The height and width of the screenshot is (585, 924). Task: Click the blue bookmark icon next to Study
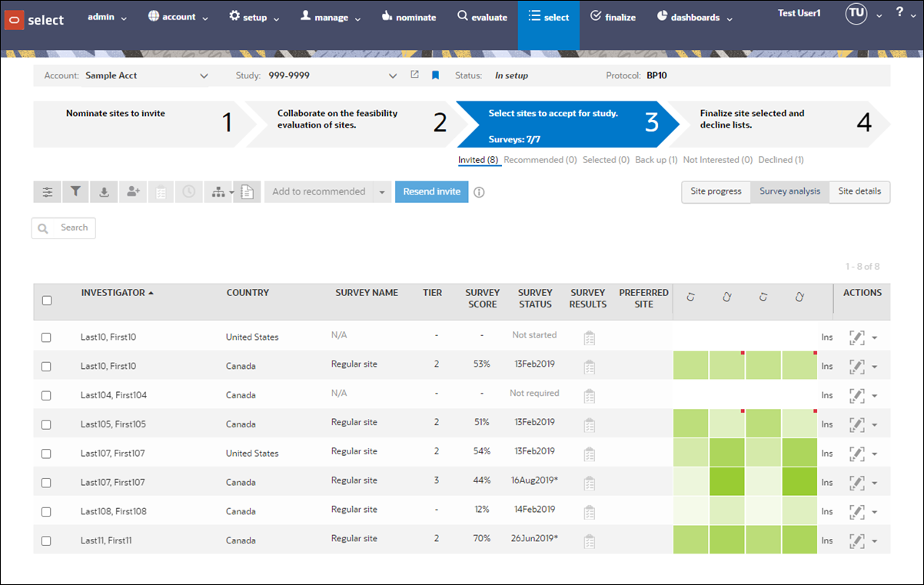434,75
